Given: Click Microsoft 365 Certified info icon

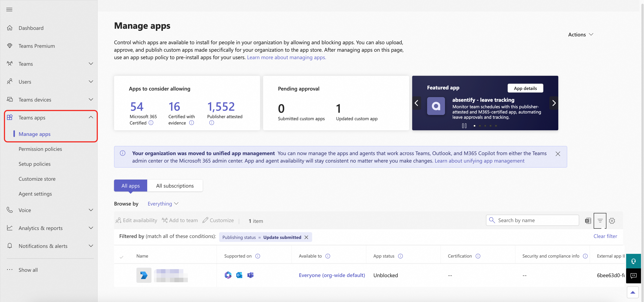Looking at the screenshot, I should pos(151,123).
